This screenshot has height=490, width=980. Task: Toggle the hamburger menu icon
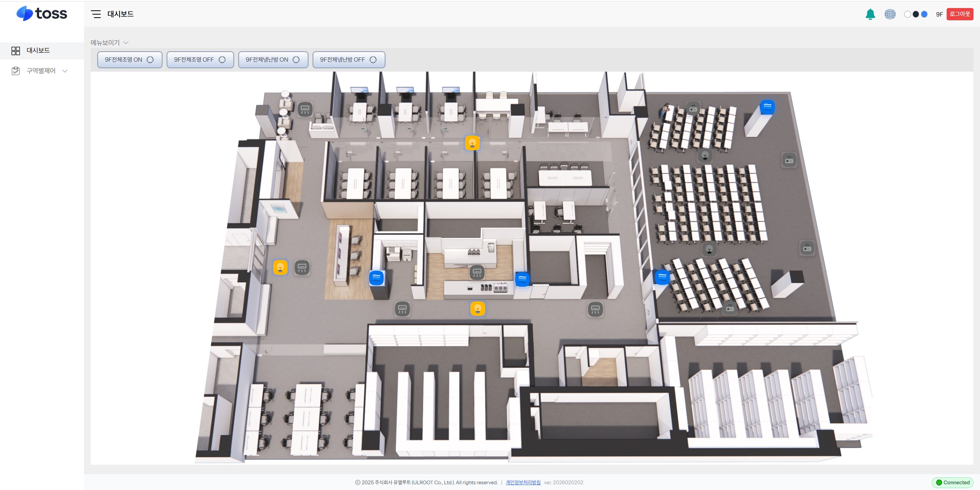coord(96,14)
